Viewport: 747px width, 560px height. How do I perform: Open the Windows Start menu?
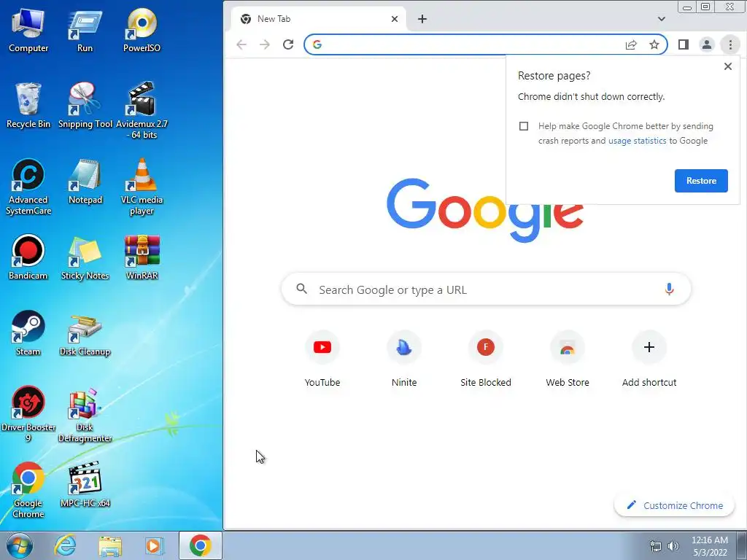20,545
